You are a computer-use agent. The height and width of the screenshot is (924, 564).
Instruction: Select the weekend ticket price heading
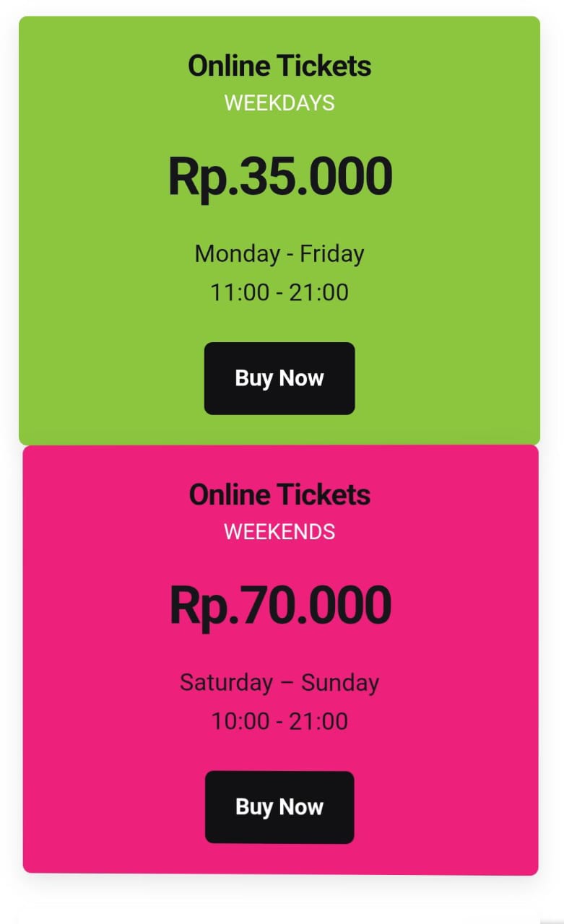[x=279, y=605]
